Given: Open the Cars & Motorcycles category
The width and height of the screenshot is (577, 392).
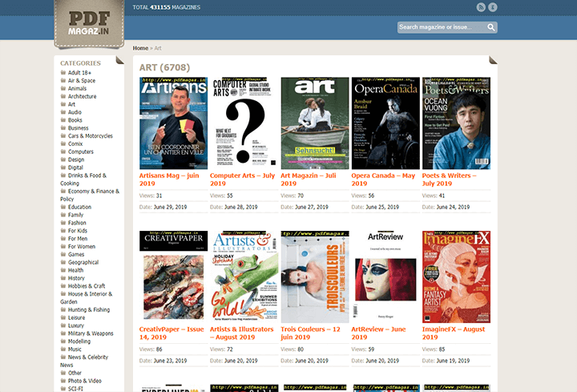Looking at the screenshot, I should coord(90,135).
